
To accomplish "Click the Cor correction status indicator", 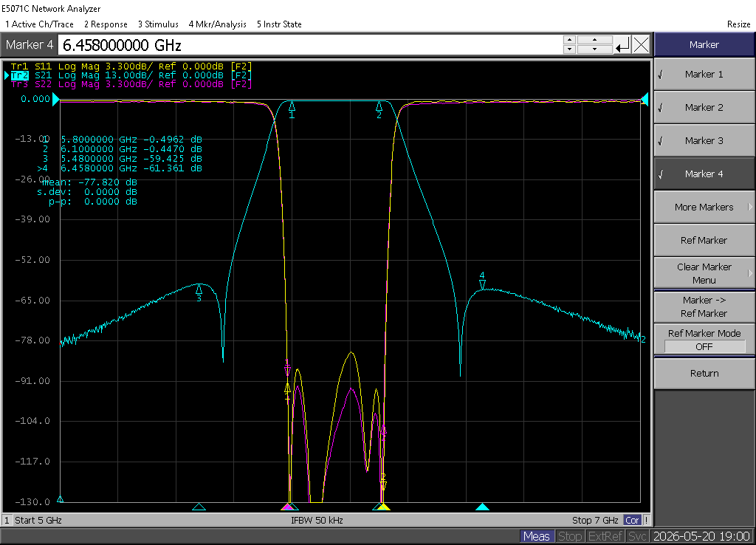I will pos(632,520).
